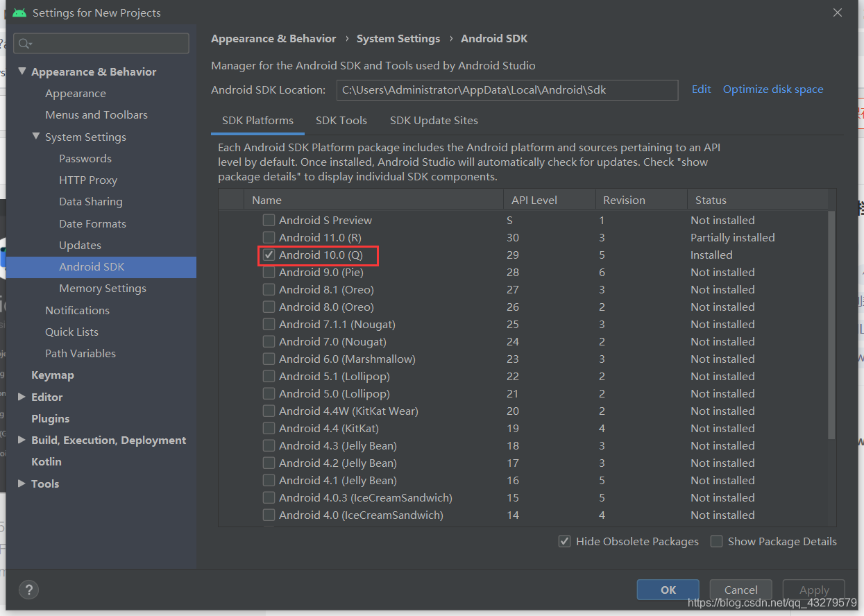This screenshot has width=864, height=616.
Task: Select the Android 4.4W (KitKat Wear) row name
Action: tap(348, 411)
